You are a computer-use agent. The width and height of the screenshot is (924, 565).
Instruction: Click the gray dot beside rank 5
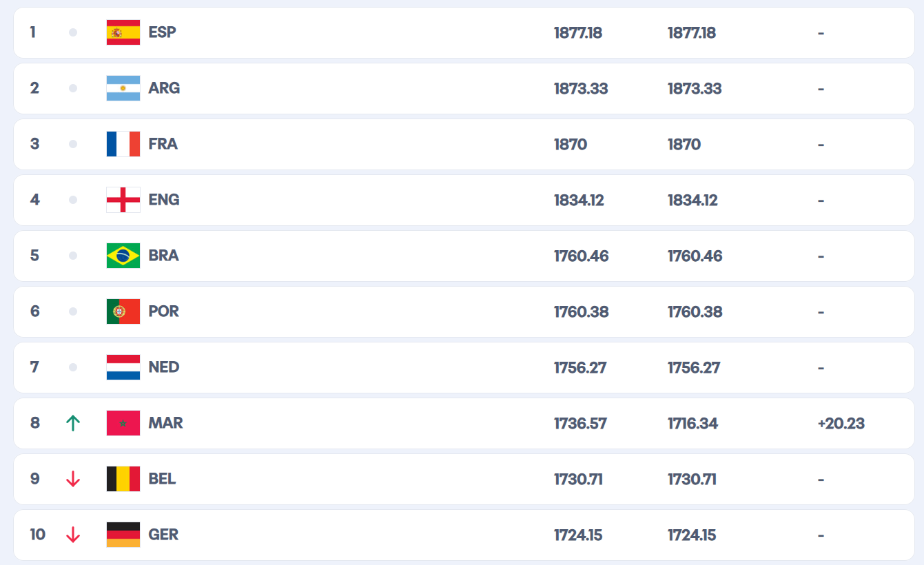coord(73,256)
